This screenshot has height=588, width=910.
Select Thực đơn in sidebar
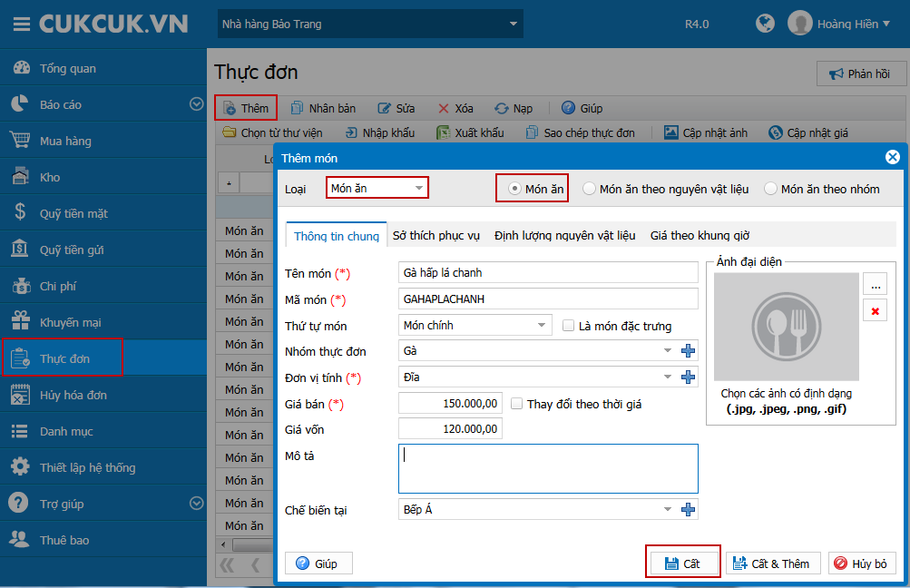click(x=103, y=358)
